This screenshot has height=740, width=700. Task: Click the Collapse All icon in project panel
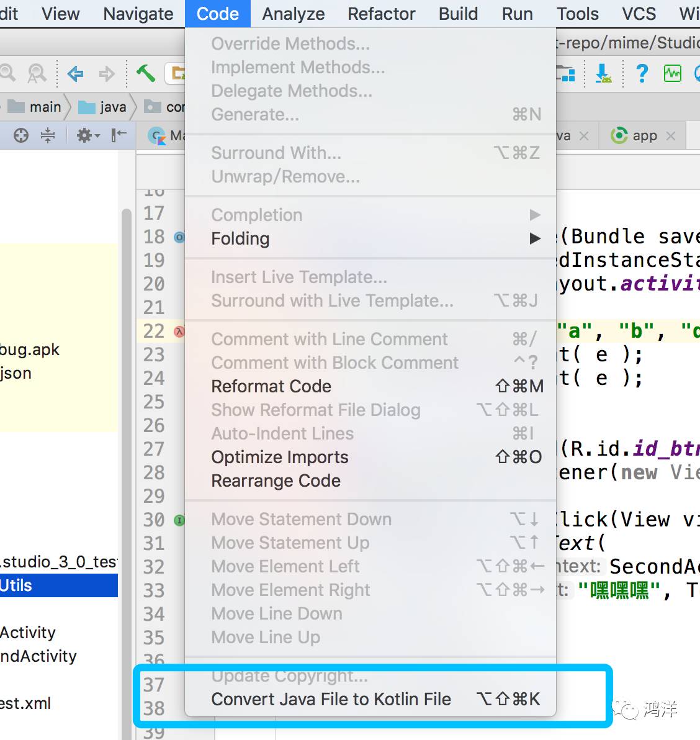[x=48, y=135]
